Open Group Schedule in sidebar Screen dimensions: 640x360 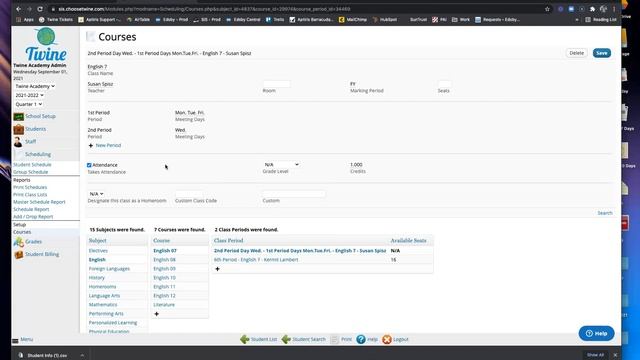click(x=31, y=172)
